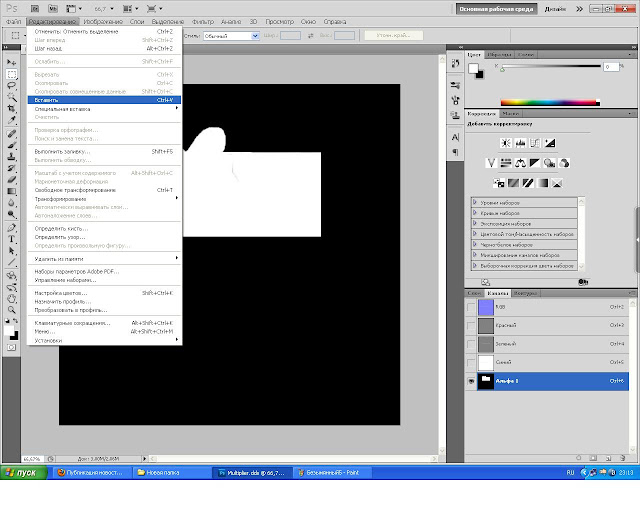Image resolution: width=640 pixels, height=512 pixels.
Task: Switch to the Слои panel tab
Action: point(475,293)
